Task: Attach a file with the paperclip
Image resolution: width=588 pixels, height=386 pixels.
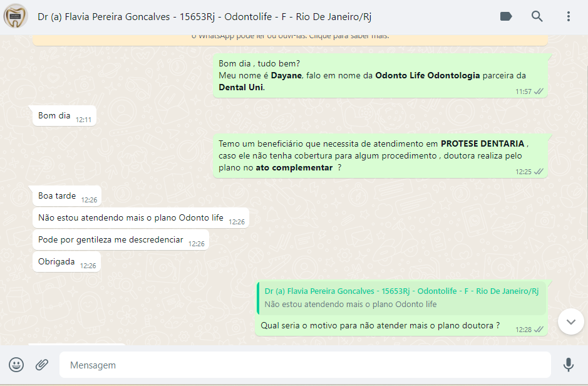Action: pos(42,365)
